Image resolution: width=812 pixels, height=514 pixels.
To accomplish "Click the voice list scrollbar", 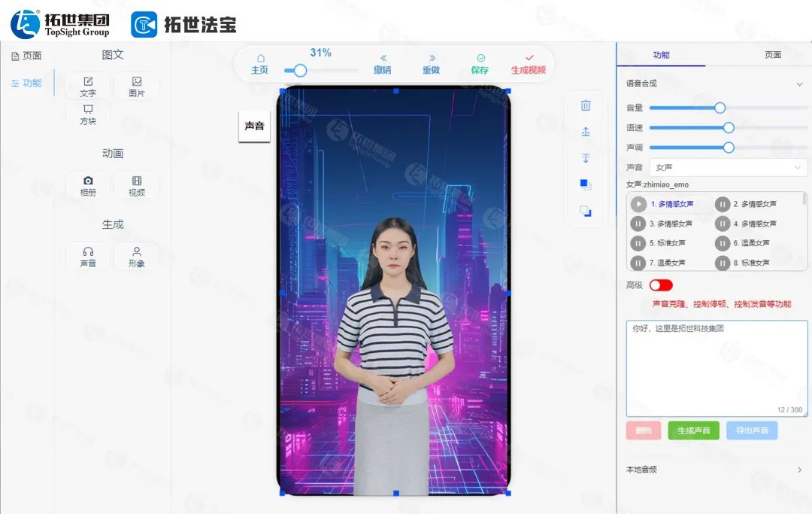I will pos(804,199).
